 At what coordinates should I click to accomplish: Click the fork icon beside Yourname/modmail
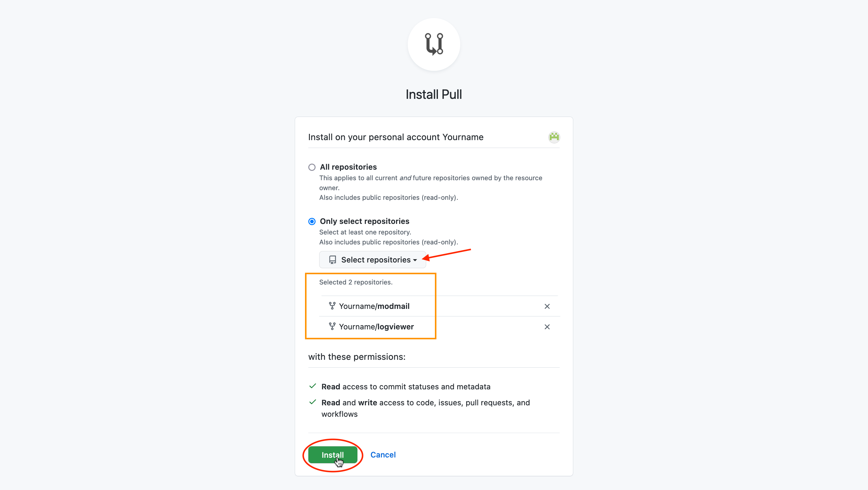332,306
